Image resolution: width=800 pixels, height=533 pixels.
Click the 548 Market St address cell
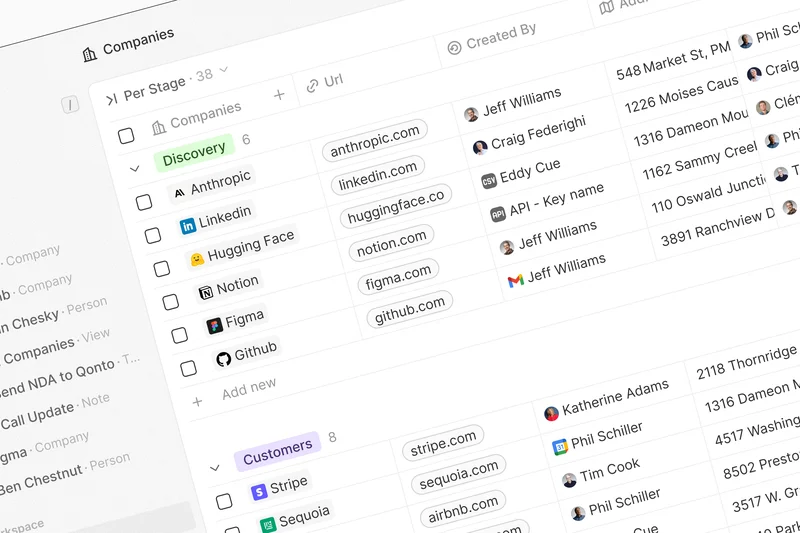coord(673,62)
